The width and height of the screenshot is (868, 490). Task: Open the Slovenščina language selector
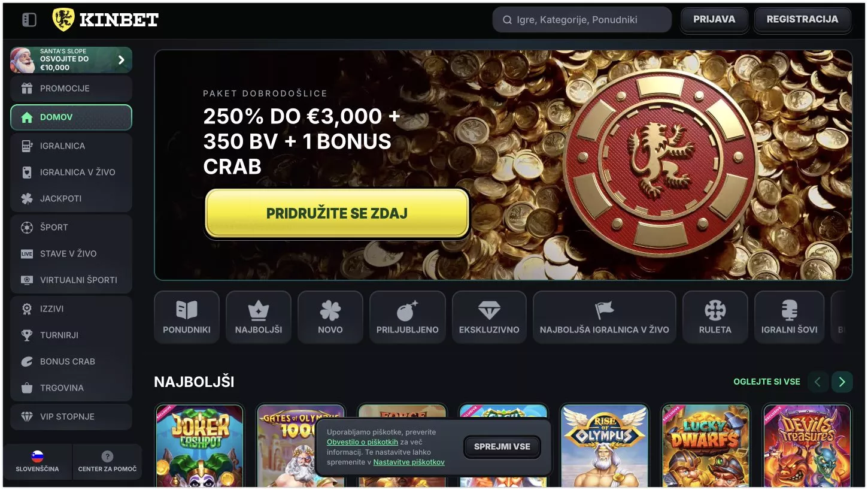coord(37,462)
